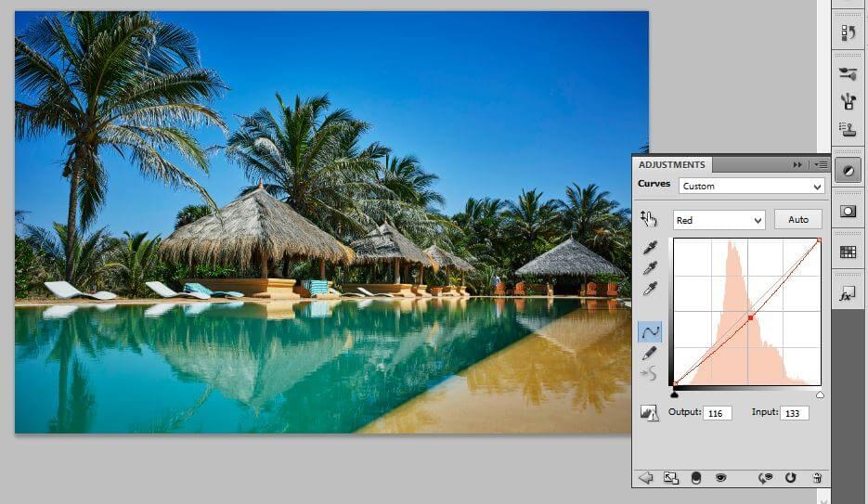Select the red curve midpoint control
The height and width of the screenshot is (504, 868).
[751, 317]
